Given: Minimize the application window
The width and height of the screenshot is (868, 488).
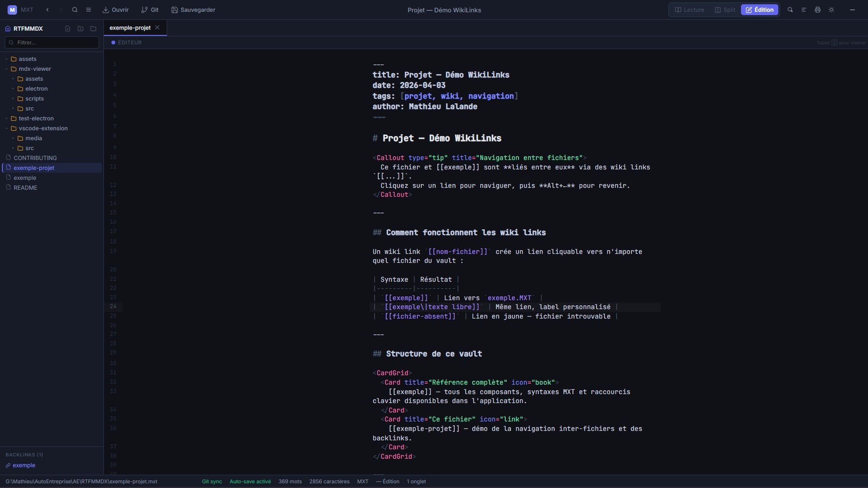Looking at the screenshot, I should [852, 9].
